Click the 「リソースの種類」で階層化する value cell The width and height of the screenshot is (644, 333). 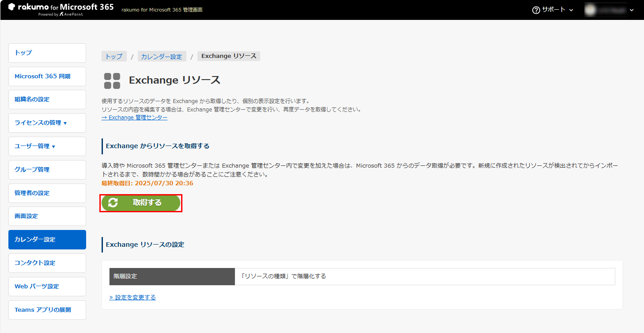[x=425, y=276]
